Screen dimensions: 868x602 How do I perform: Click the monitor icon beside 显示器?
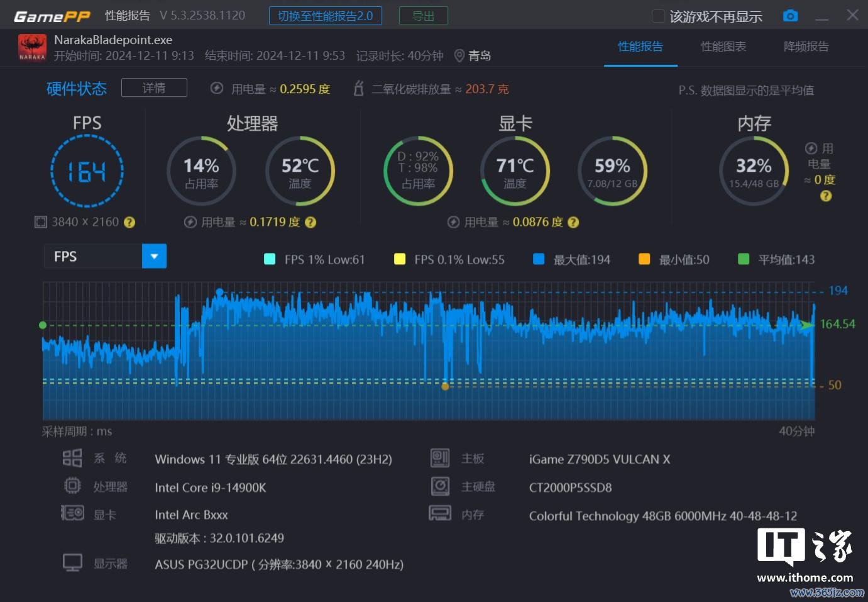point(72,562)
